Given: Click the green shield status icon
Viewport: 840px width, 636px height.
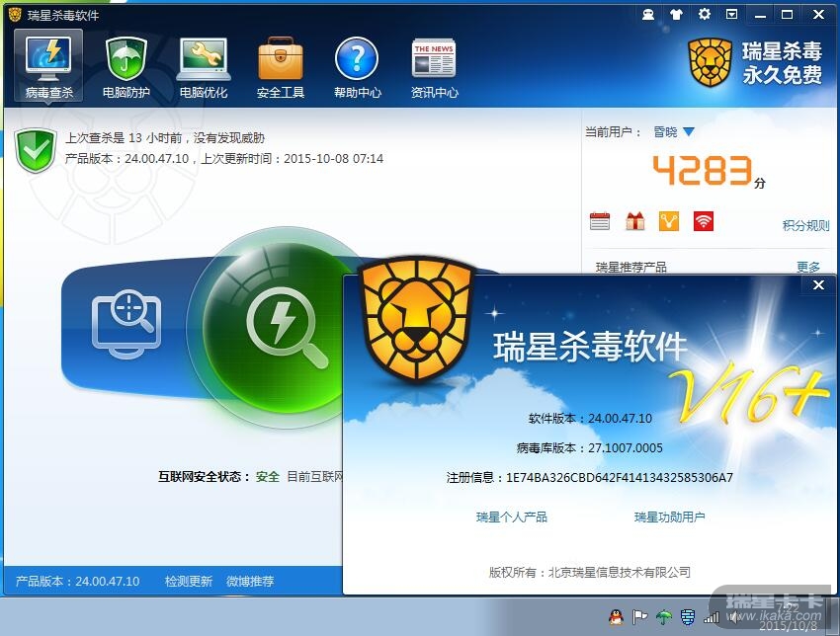Looking at the screenshot, I should [36, 150].
